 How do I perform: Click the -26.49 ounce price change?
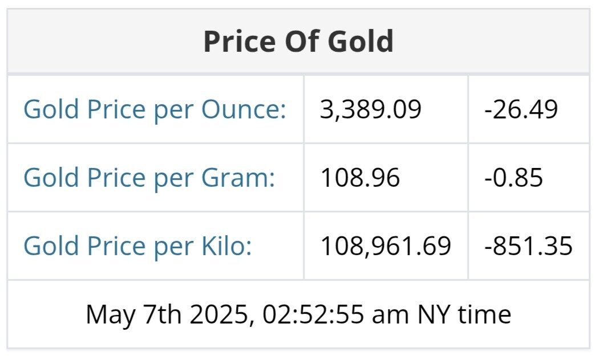(521, 109)
